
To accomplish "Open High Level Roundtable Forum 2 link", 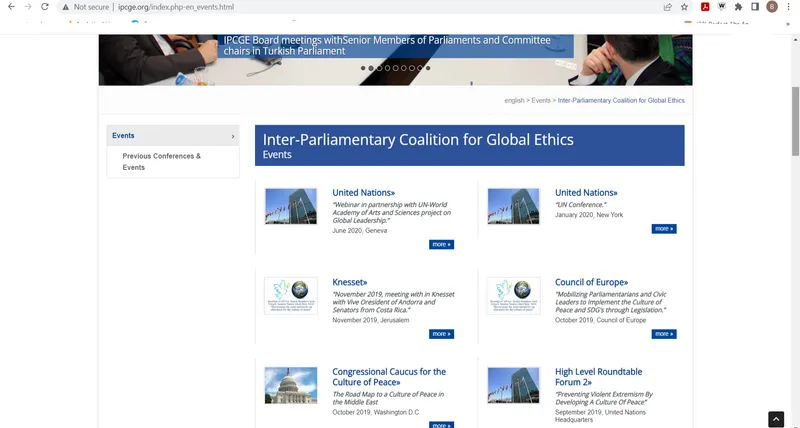I will (598, 377).
